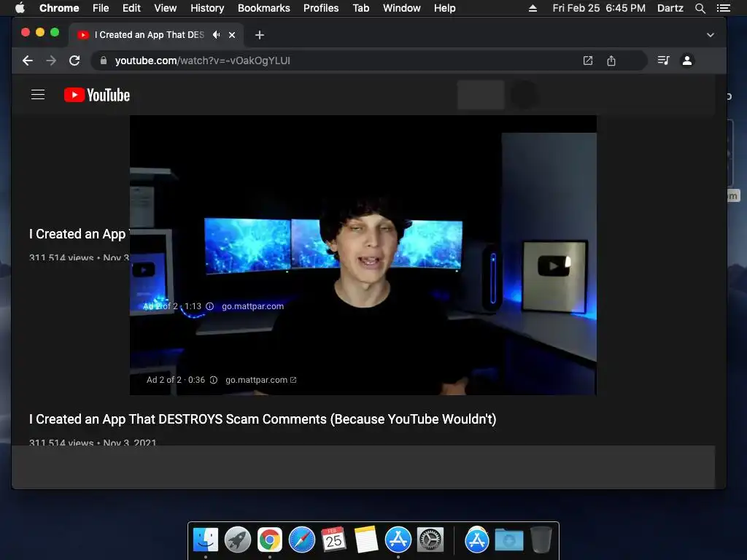Expand the Chrome tab search chevron
The width and height of the screenshot is (747, 560).
[711, 35]
